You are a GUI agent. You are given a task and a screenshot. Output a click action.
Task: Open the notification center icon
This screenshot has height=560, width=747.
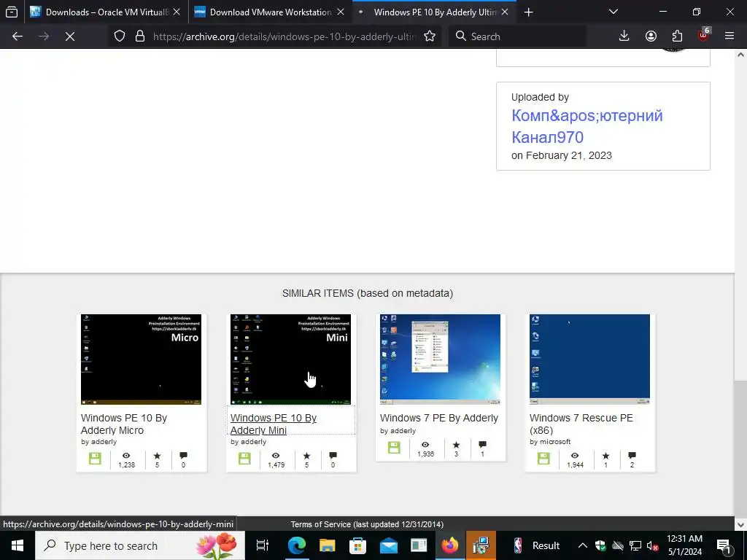(724, 545)
